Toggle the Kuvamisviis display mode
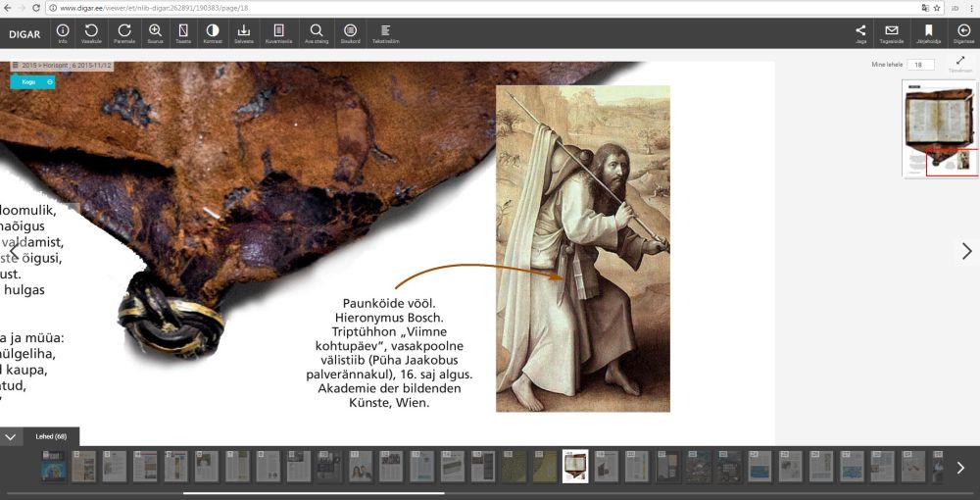This screenshot has width=980, height=500. 278,32
